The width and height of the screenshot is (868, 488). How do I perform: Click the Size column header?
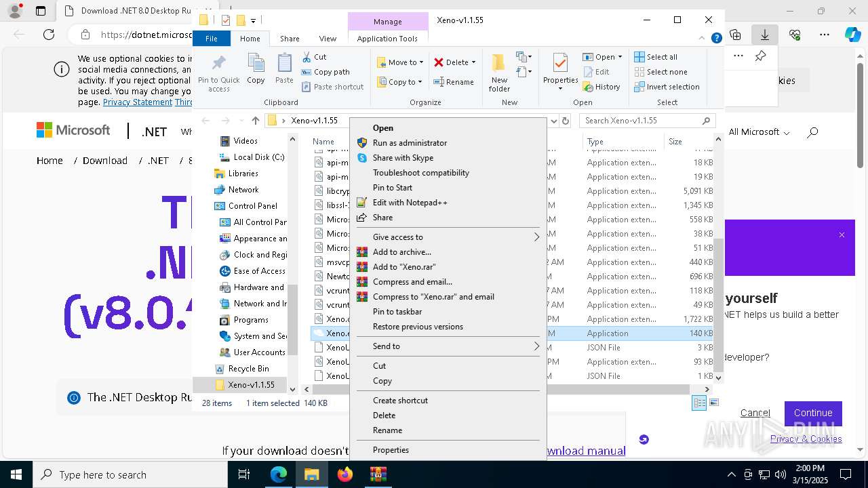pyautogui.click(x=690, y=142)
